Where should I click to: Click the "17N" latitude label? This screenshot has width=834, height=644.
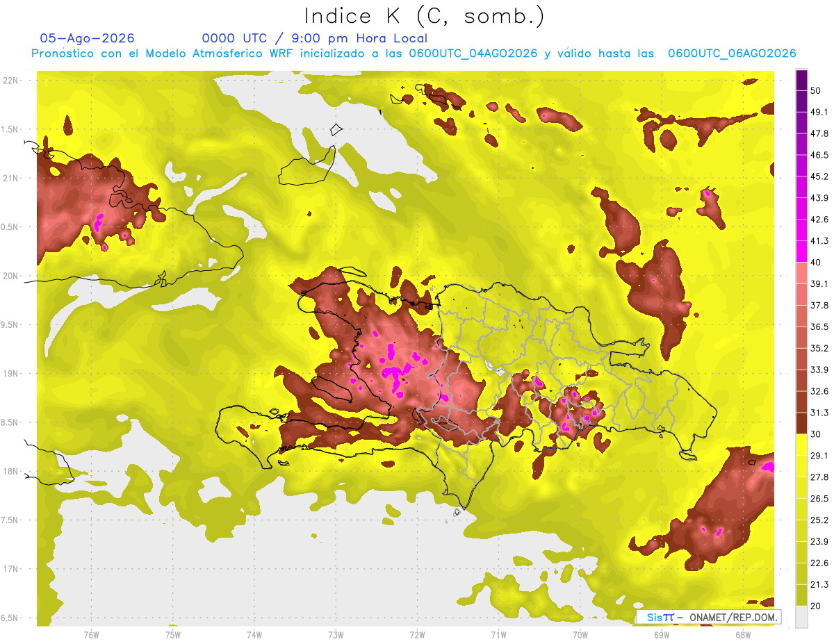[10, 570]
